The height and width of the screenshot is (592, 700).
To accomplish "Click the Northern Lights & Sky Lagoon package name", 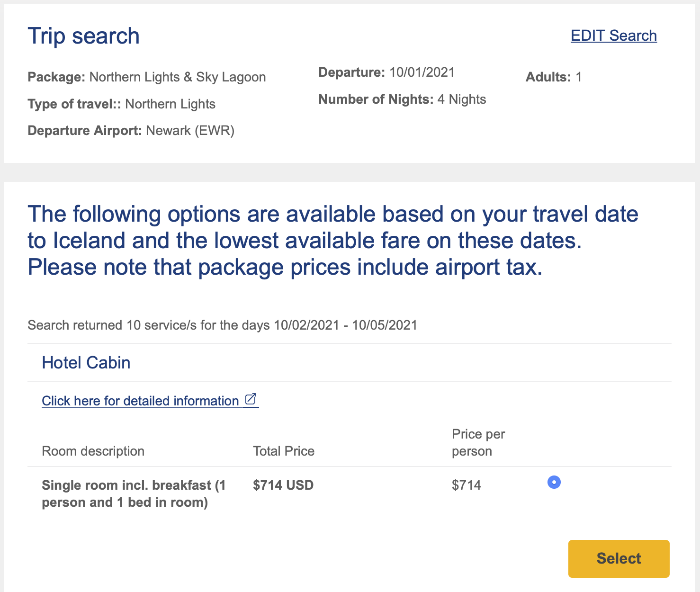I will [178, 77].
